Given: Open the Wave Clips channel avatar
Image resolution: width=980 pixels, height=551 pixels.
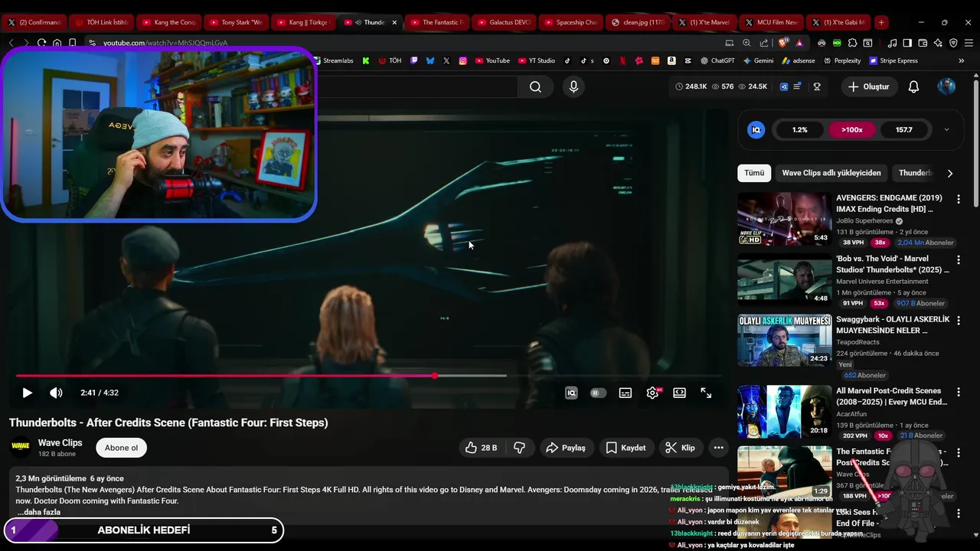Looking at the screenshot, I should point(21,447).
